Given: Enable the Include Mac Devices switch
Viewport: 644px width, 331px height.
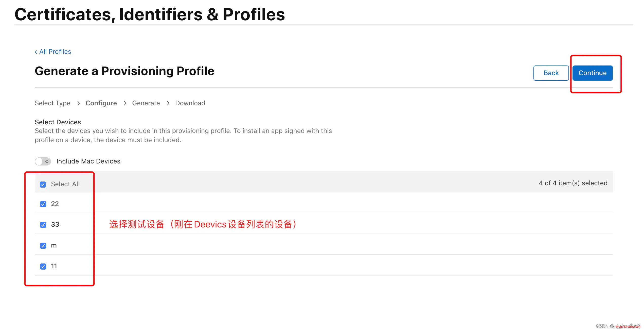Looking at the screenshot, I should tap(43, 161).
